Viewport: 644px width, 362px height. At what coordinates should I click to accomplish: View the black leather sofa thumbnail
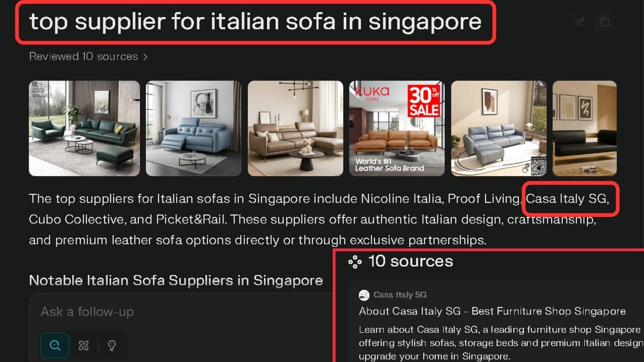[x=585, y=128]
